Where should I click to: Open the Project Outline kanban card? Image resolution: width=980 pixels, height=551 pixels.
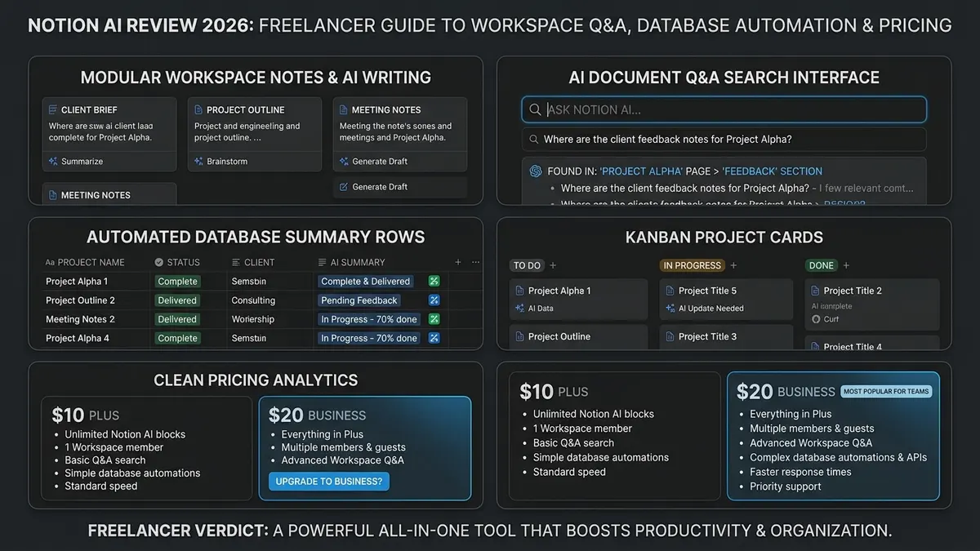[x=578, y=337]
